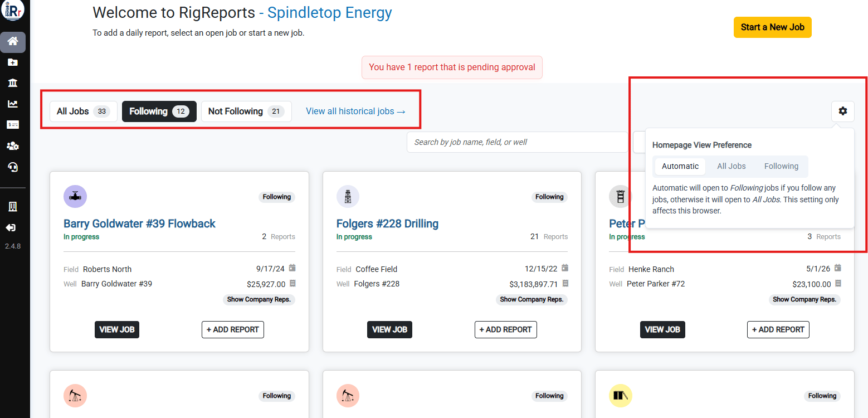Select the All Jobs filter tab
This screenshot has width=868, height=418.
84,111
